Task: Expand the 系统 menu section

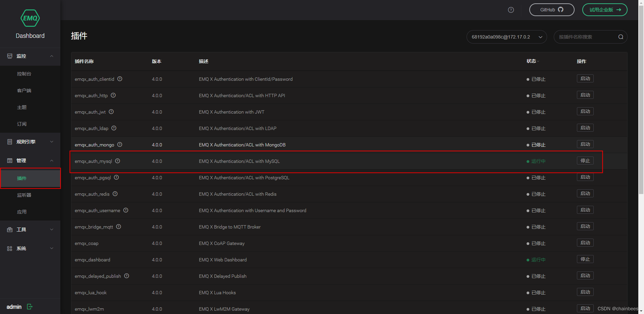Action: (x=30, y=248)
